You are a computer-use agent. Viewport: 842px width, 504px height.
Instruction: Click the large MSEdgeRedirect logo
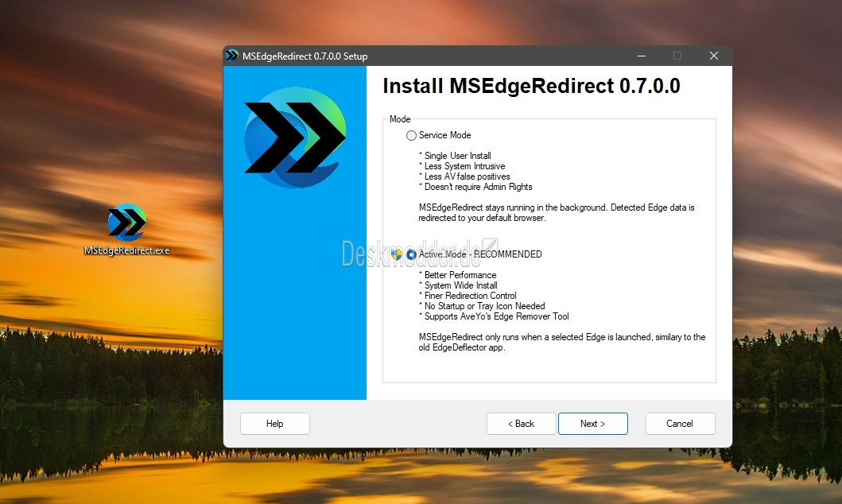click(295, 138)
